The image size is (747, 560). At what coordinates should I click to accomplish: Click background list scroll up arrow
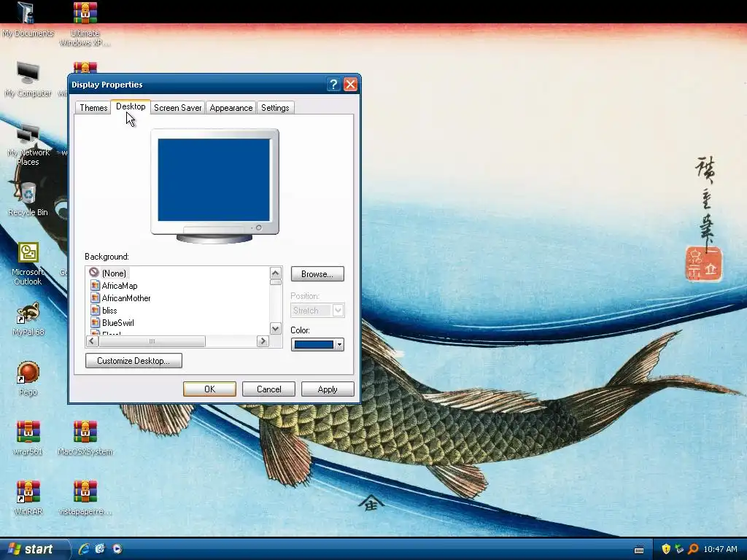tap(275, 273)
